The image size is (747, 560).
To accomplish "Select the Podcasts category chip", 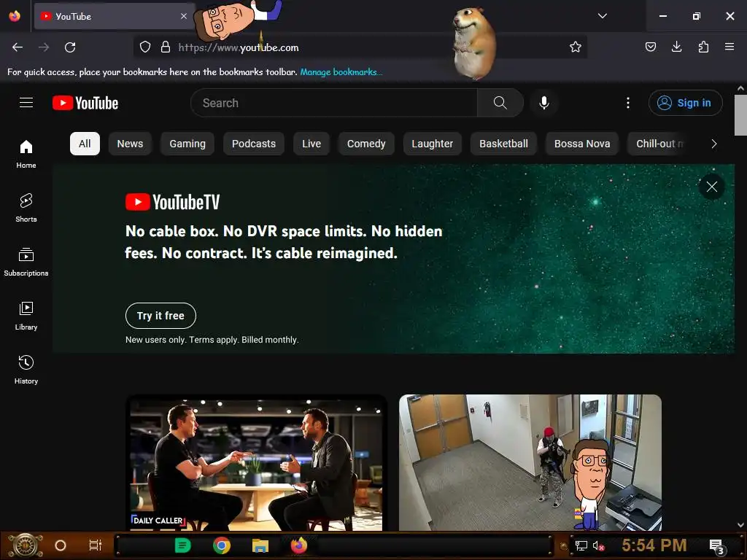I will [x=254, y=144].
